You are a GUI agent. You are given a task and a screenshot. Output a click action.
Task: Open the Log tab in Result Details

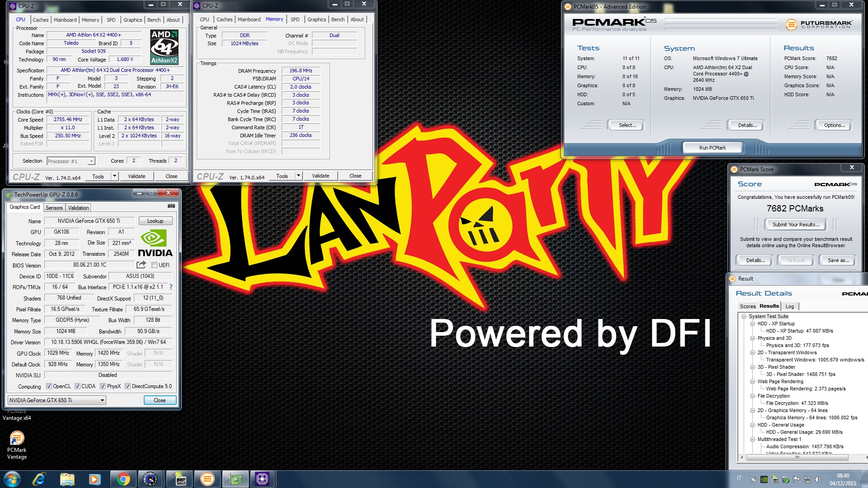[789, 306]
